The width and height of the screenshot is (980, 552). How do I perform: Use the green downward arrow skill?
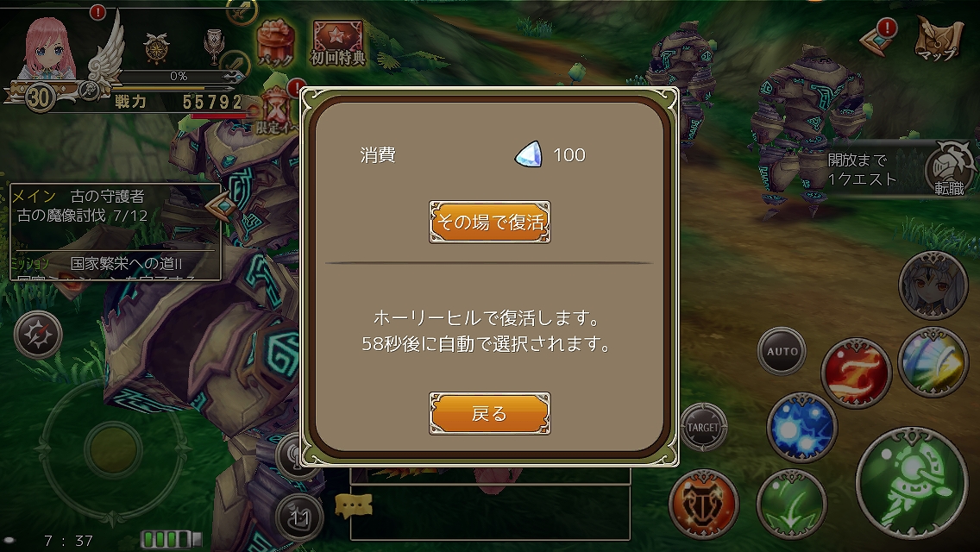tap(791, 504)
